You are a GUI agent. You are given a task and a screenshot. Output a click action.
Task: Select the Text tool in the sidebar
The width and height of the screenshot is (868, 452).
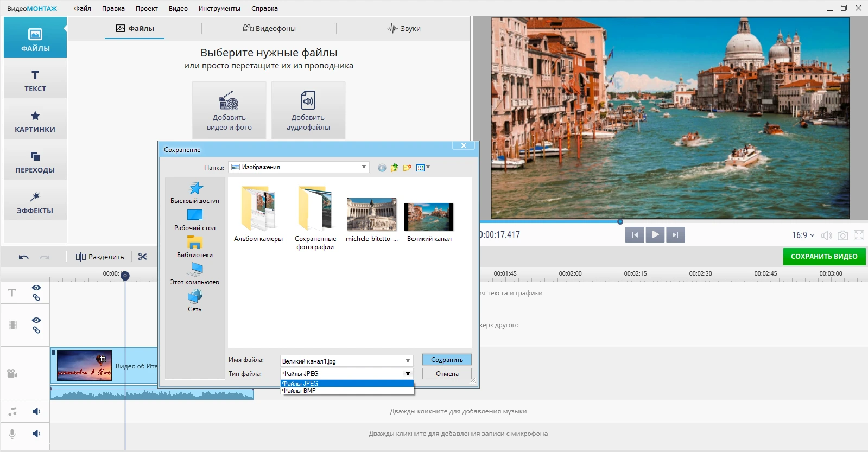click(x=35, y=80)
